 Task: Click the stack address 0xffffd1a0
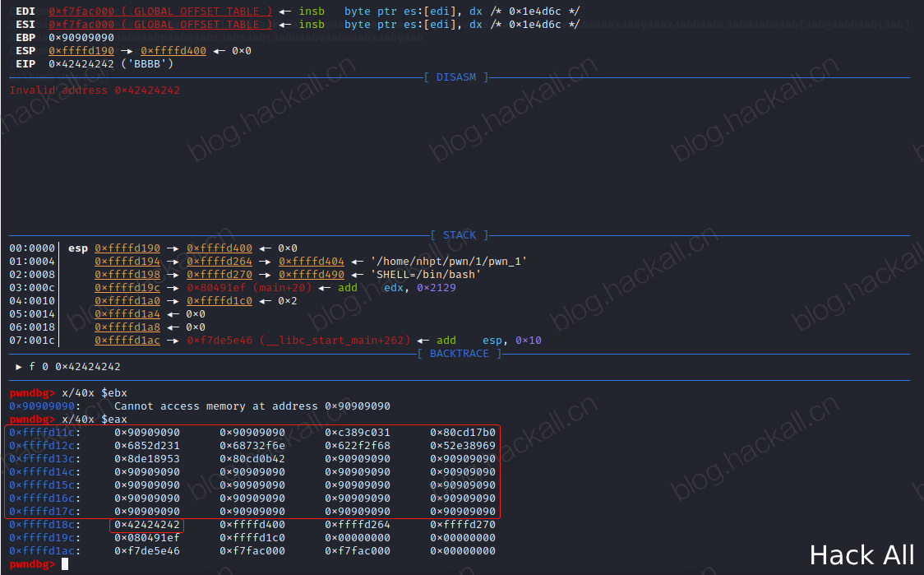tap(127, 301)
